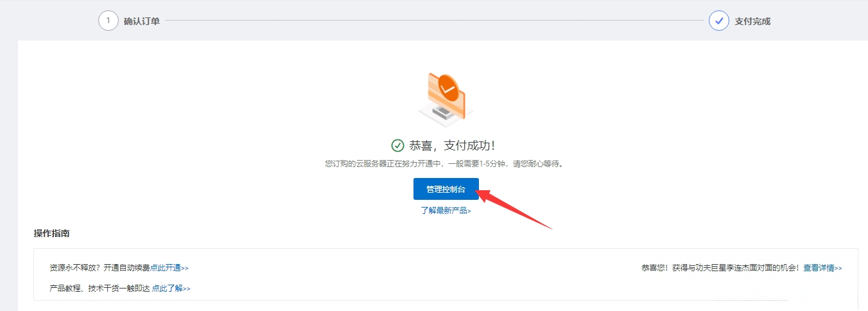Select the 支付完成 step label

[752, 21]
